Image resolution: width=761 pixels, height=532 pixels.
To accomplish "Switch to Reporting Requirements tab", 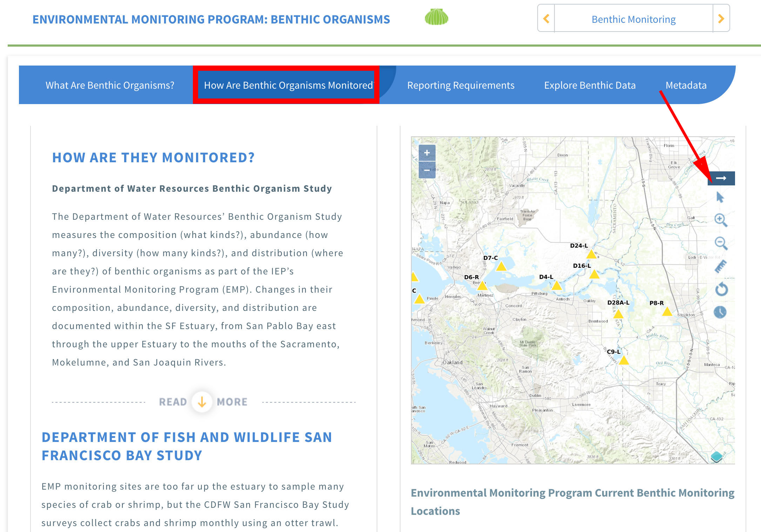I will click(x=461, y=85).
